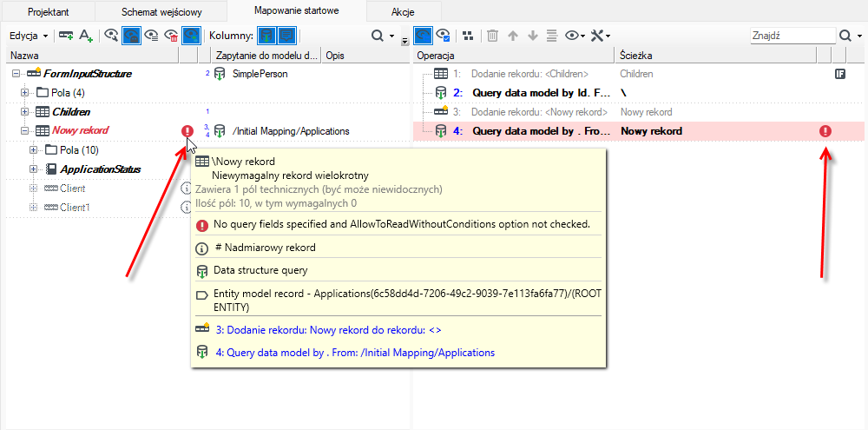Image resolution: width=868 pixels, height=430 pixels.
Task: Click the Operacja column header
Action: [x=514, y=56]
